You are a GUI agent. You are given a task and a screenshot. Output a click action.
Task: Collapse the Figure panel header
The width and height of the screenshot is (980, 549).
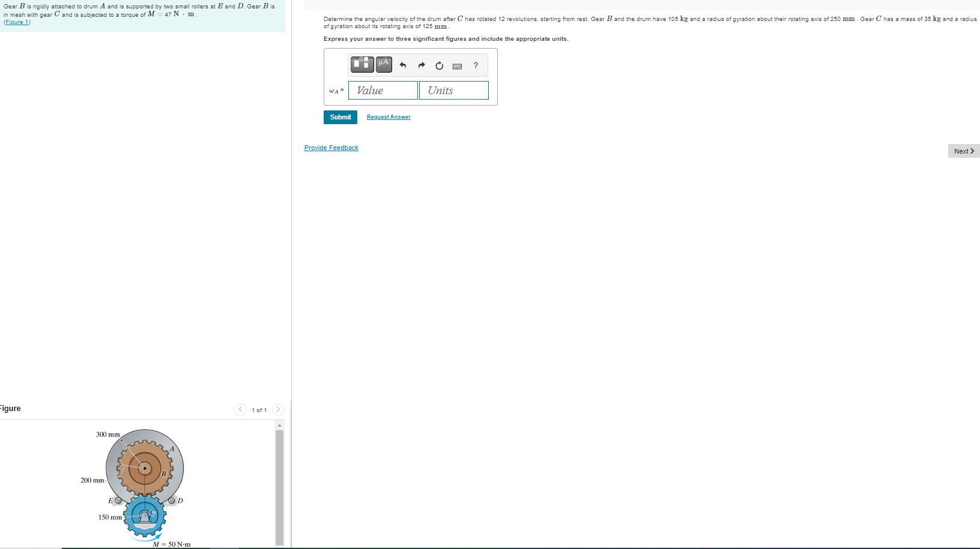click(x=10, y=408)
